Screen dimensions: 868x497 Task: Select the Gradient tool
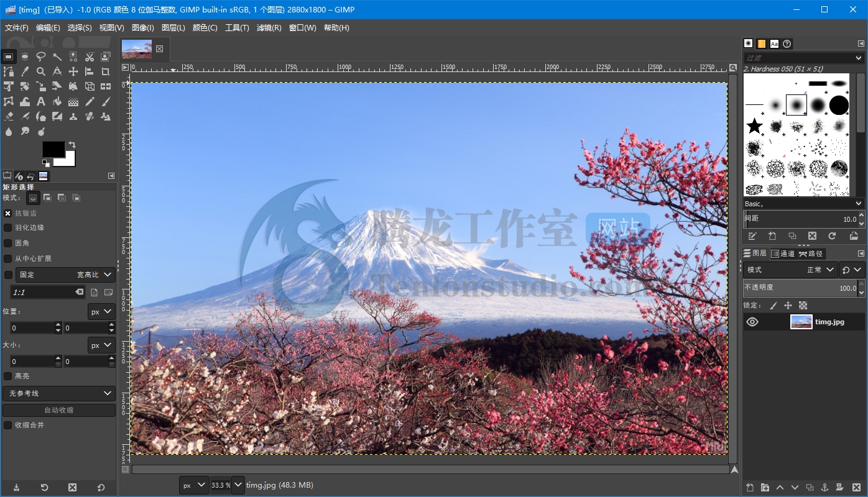pos(73,101)
